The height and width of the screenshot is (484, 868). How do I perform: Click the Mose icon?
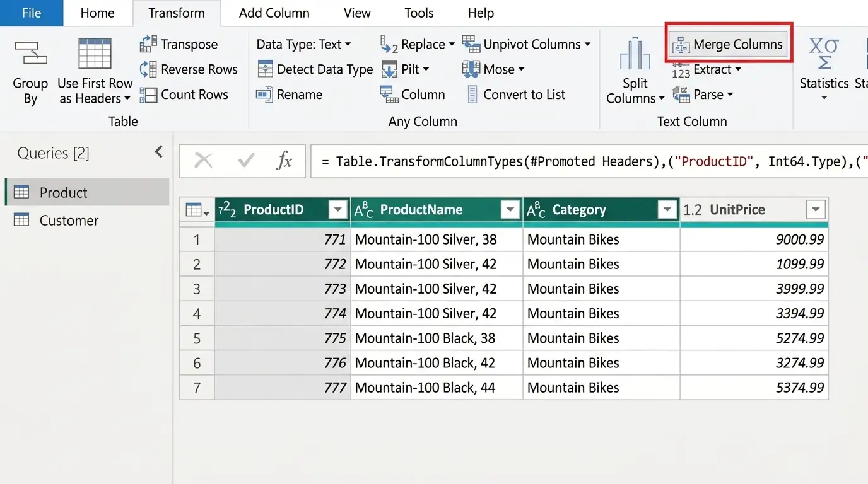[x=471, y=69]
